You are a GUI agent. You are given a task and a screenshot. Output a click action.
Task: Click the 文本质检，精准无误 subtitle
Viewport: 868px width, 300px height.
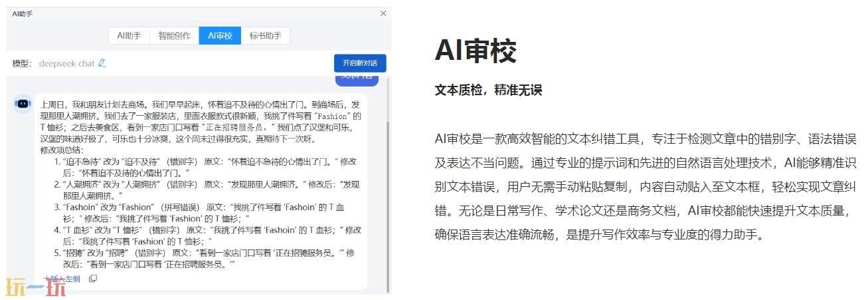(x=488, y=90)
